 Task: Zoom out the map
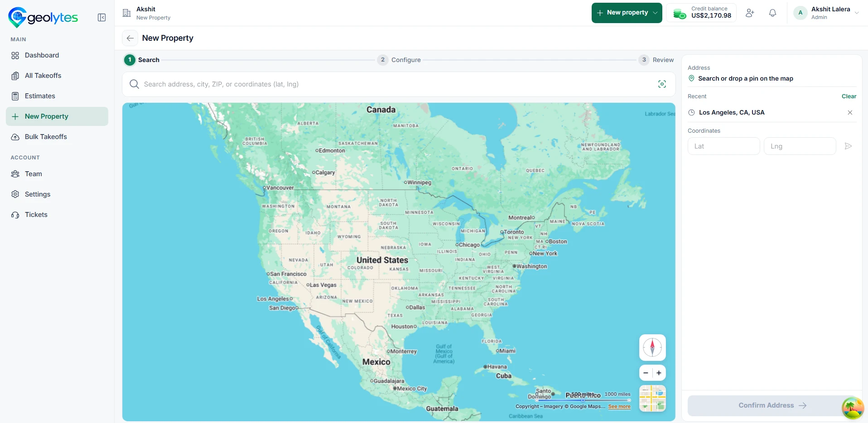[646, 373]
